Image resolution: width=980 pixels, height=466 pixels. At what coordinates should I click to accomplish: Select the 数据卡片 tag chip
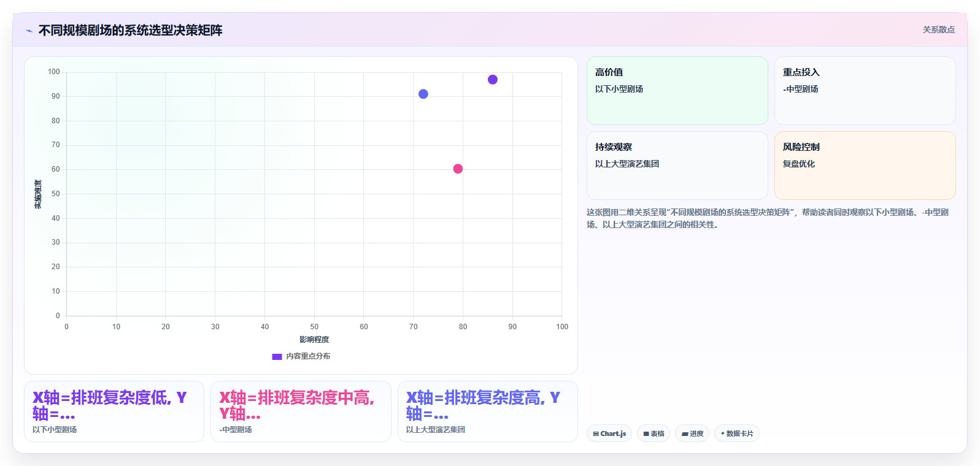737,434
